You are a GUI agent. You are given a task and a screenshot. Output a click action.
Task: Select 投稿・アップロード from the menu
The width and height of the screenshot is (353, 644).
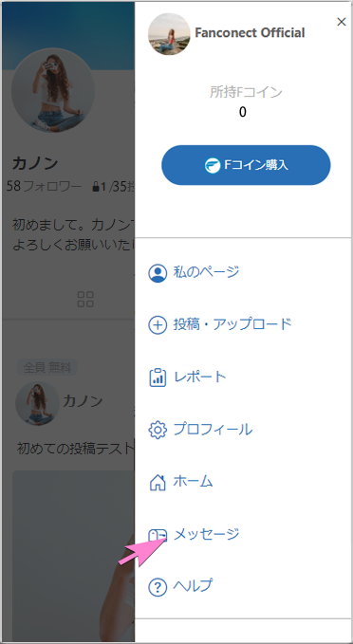220,325
